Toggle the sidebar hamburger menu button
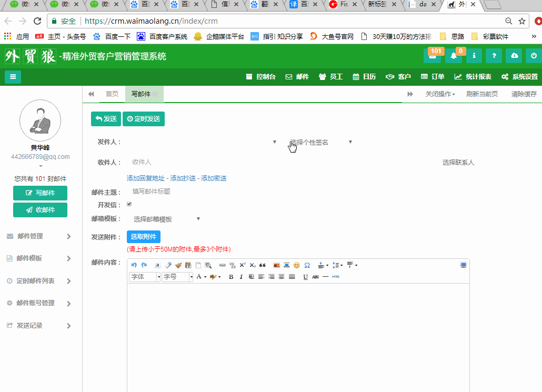The image size is (542, 392). [x=13, y=77]
